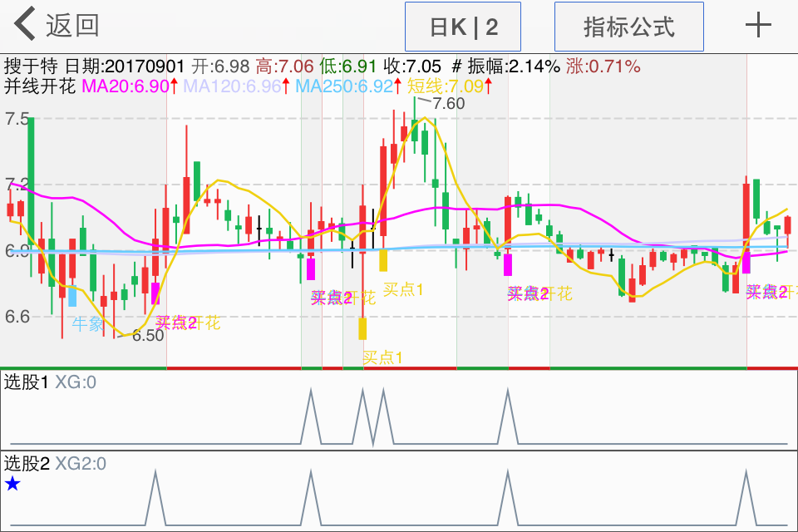Tap the 选股1 XG:0 panel label
Screen dimensions: 798x532
[x=50, y=382]
